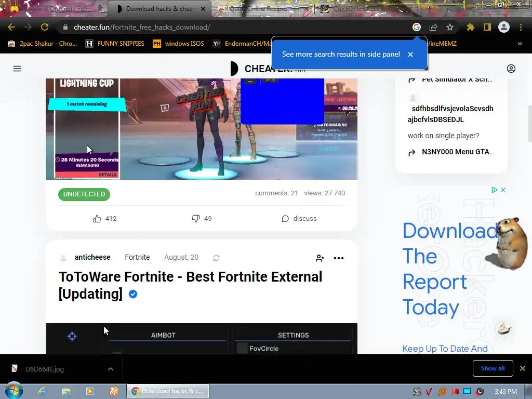The width and height of the screenshot is (532, 399).
Task: Click the Fortnite Lightning Cup post image
Action: point(202,129)
